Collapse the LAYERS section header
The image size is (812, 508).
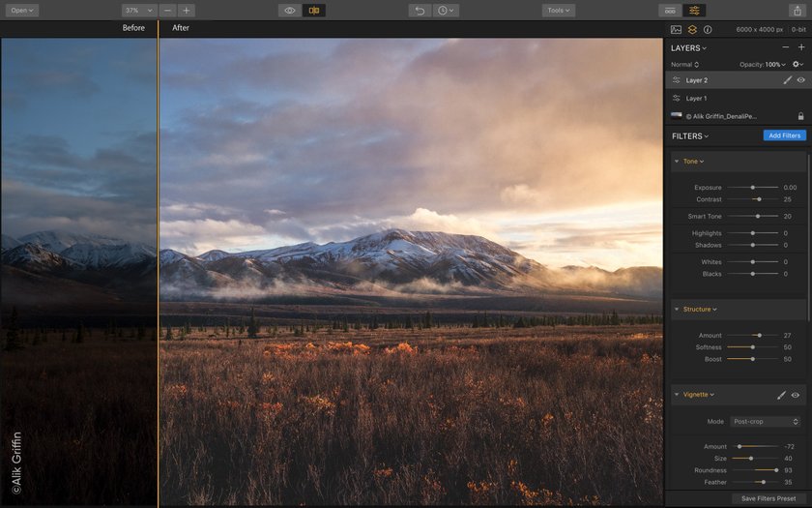pos(688,47)
